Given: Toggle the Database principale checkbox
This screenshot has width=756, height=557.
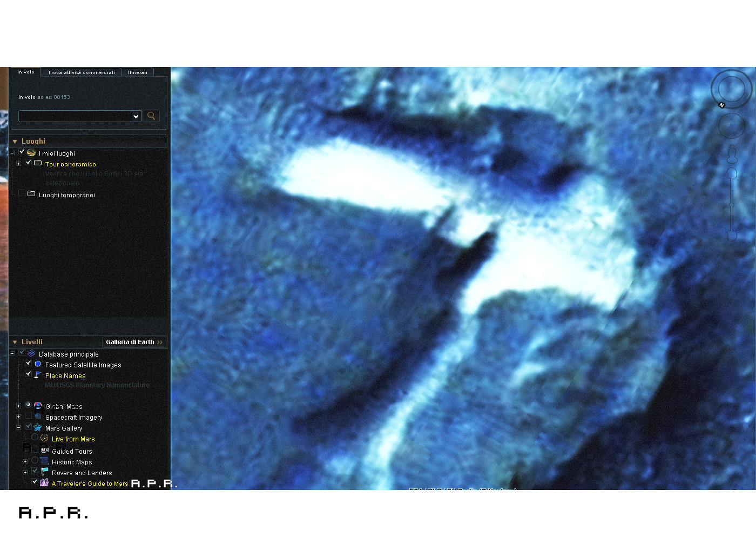Looking at the screenshot, I should pos(22,353).
